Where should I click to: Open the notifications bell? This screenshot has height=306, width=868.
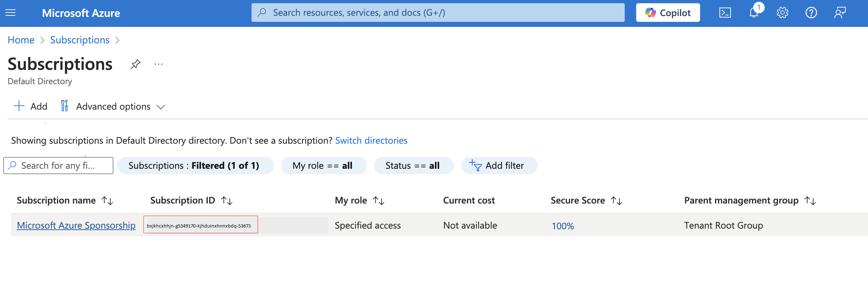tap(754, 13)
